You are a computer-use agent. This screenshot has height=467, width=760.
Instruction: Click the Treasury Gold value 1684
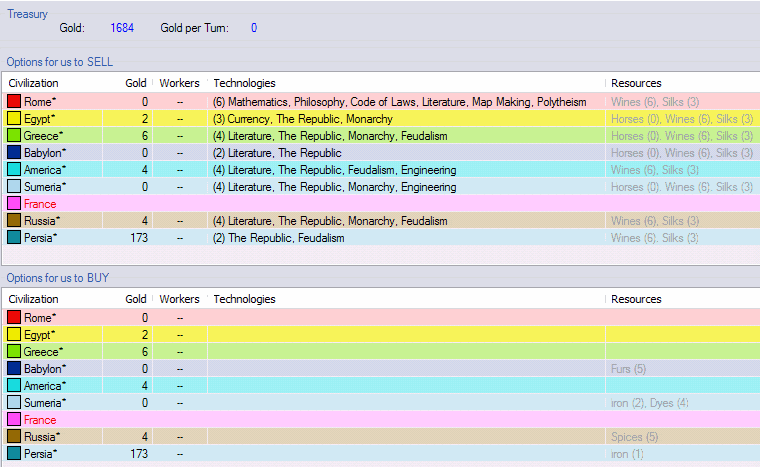tap(122, 28)
